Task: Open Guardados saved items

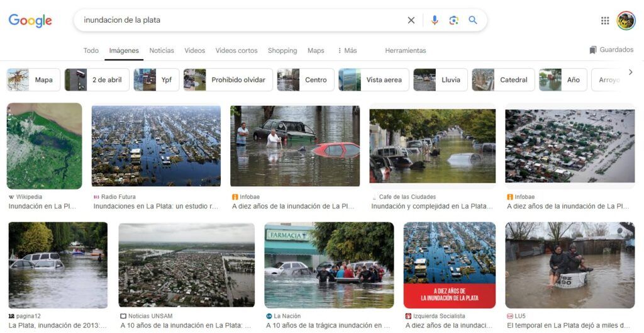Action: click(x=611, y=50)
